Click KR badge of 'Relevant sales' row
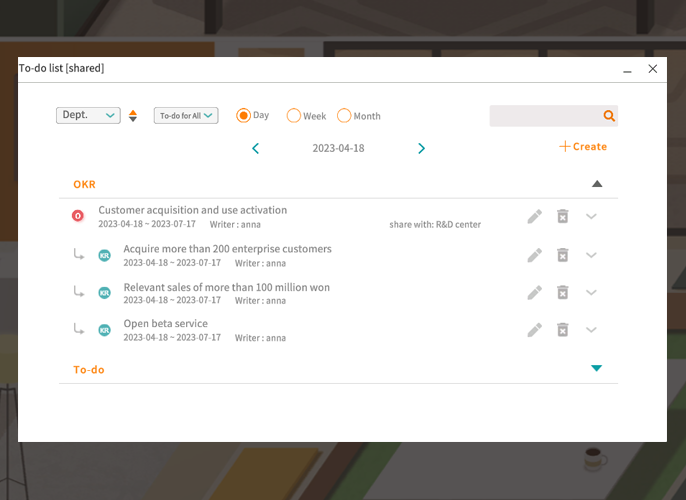The height and width of the screenshot is (500, 686). (104, 293)
